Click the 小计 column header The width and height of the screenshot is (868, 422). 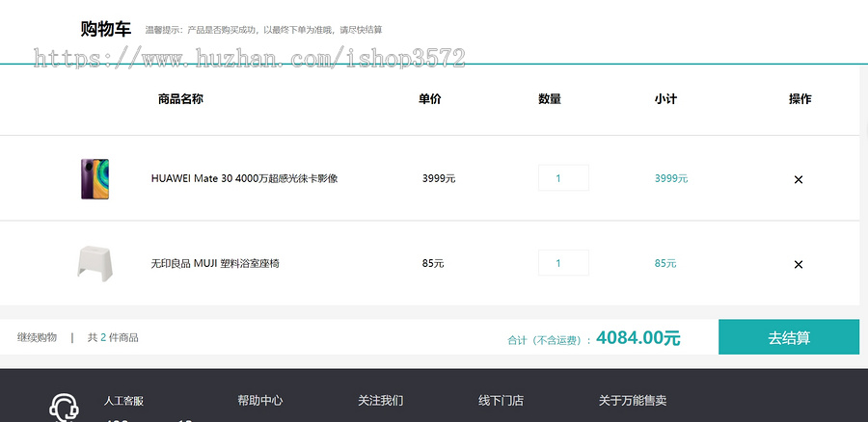tap(665, 99)
